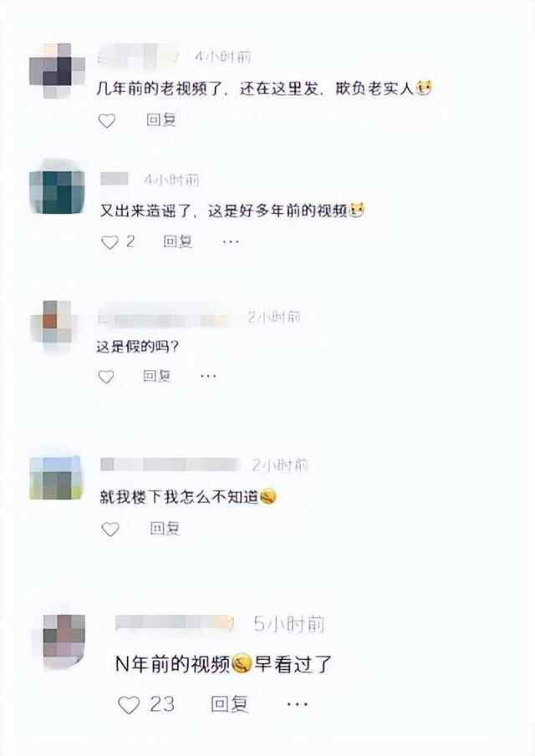Like the comment about 欺负老实人

pos(107,120)
